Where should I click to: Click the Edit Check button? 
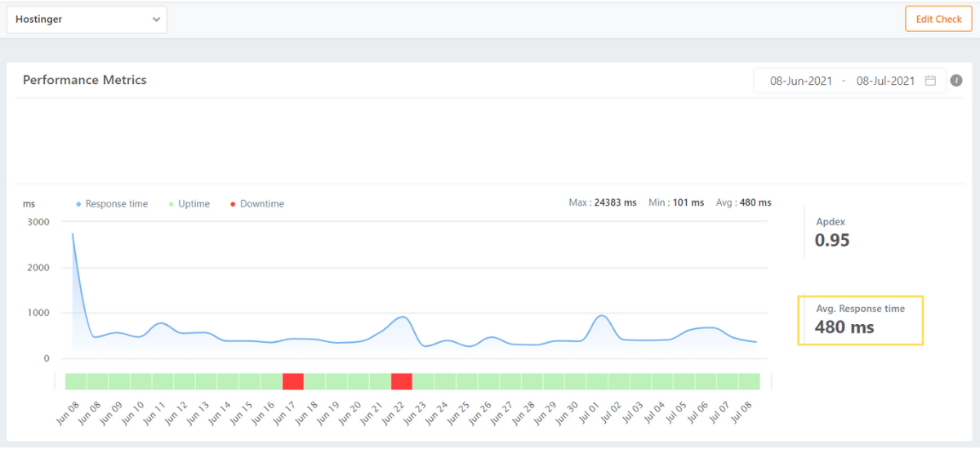938,19
